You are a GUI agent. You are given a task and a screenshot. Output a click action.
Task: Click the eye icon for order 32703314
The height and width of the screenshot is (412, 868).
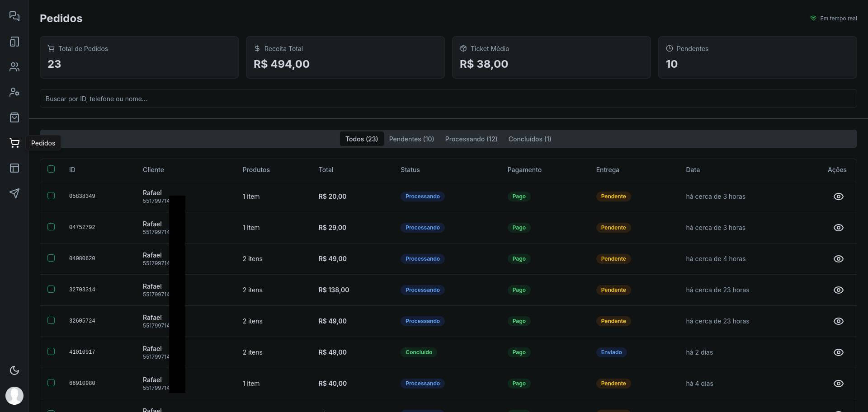point(838,290)
